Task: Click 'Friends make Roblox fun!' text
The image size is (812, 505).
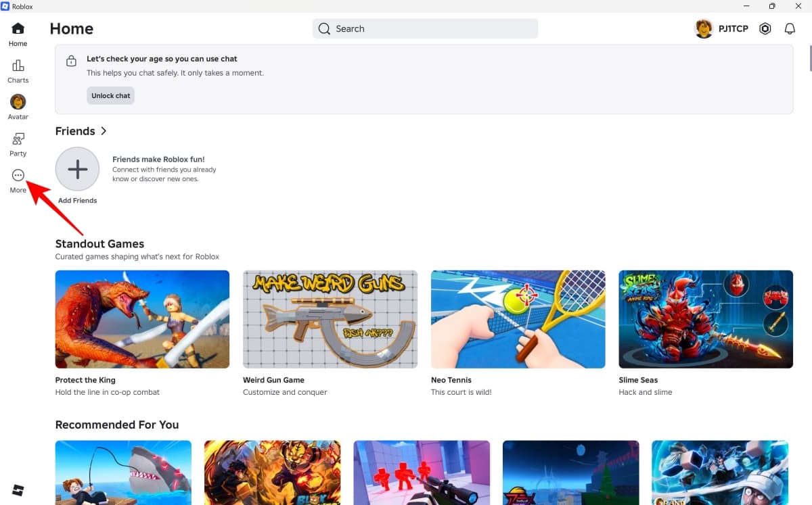Action: click(158, 160)
